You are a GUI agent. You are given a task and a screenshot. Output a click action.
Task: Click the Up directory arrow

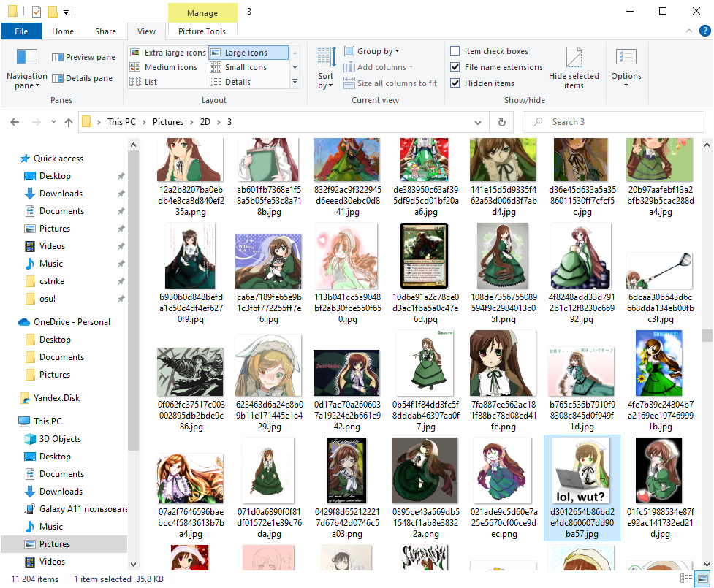coord(69,122)
